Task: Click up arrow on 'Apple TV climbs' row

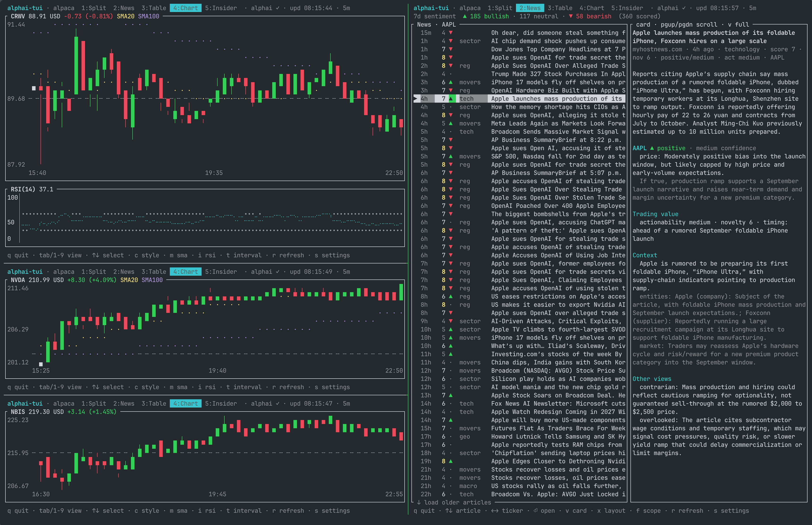Action: [451, 330]
